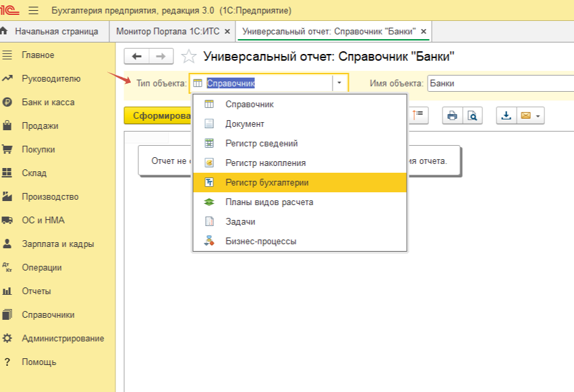Select Документ from dropdown list
This screenshot has width=574, height=392.
pos(299,123)
